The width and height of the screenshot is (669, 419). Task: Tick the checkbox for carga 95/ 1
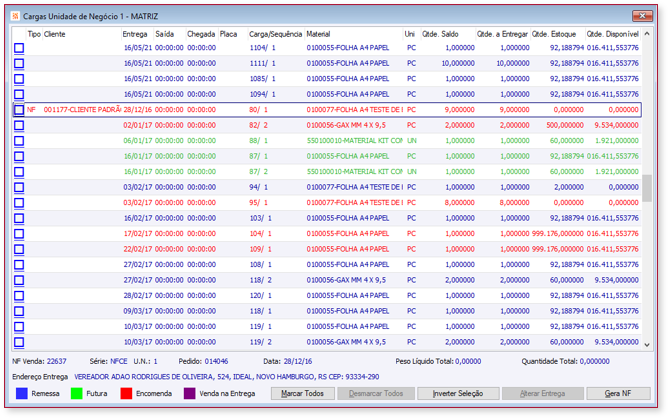19,203
